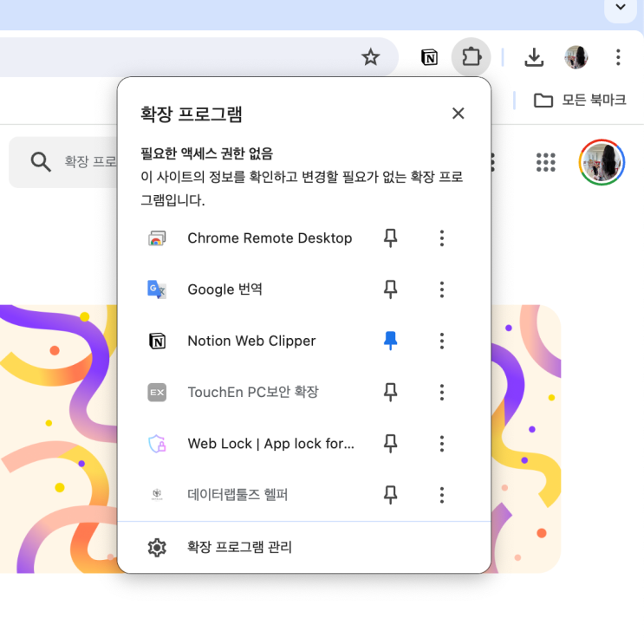
Task: Pin Google 번역 to toolbar
Action: tap(390, 289)
